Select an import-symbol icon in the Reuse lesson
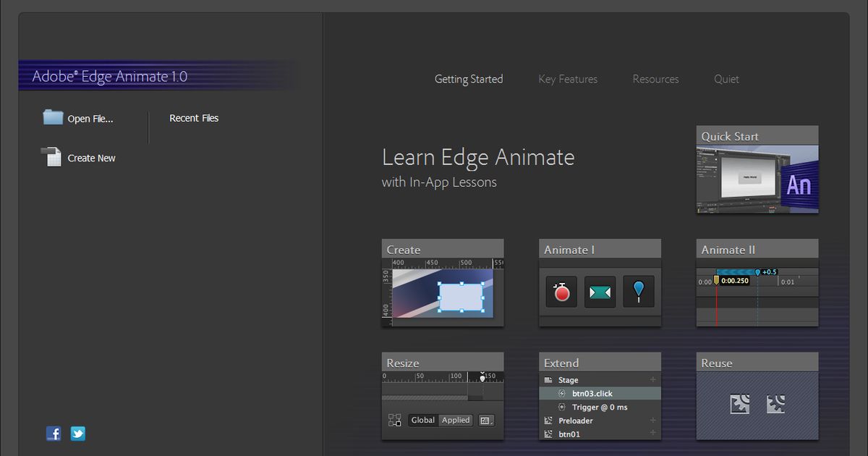868x456 pixels. (741, 405)
